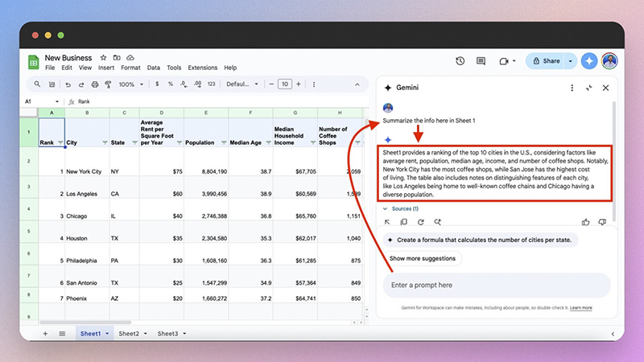
Task: Click the Share button
Action: [x=547, y=61]
